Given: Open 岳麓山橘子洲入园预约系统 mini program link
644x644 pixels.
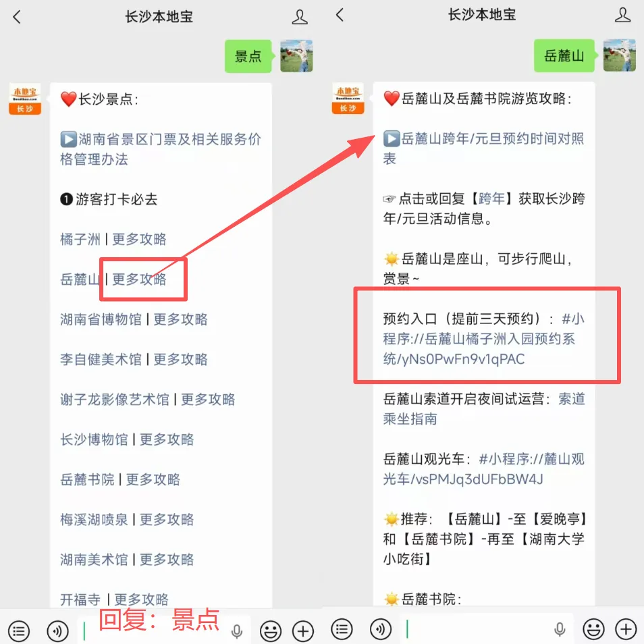Looking at the screenshot, I should pyautogui.click(x=483, y=339).
